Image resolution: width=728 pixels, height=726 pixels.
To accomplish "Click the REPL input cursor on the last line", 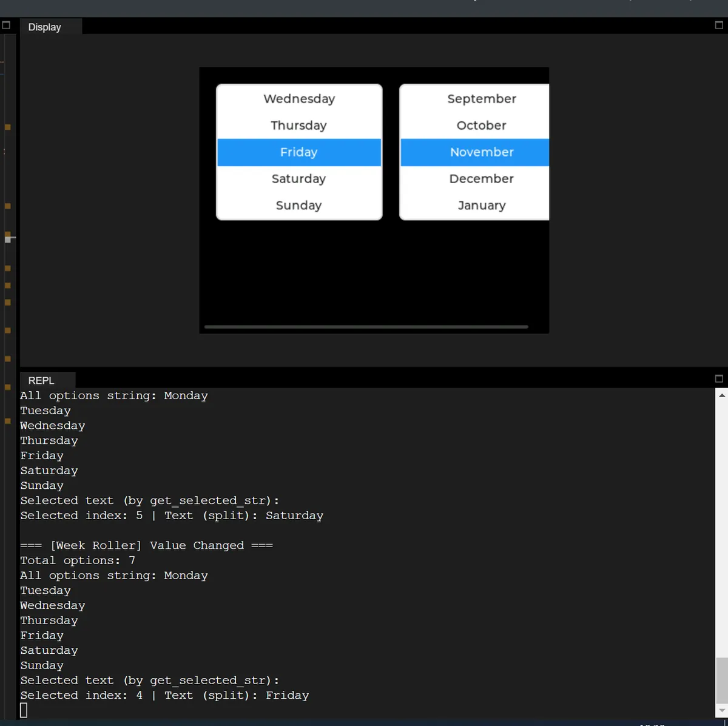I will pos(24,710).
